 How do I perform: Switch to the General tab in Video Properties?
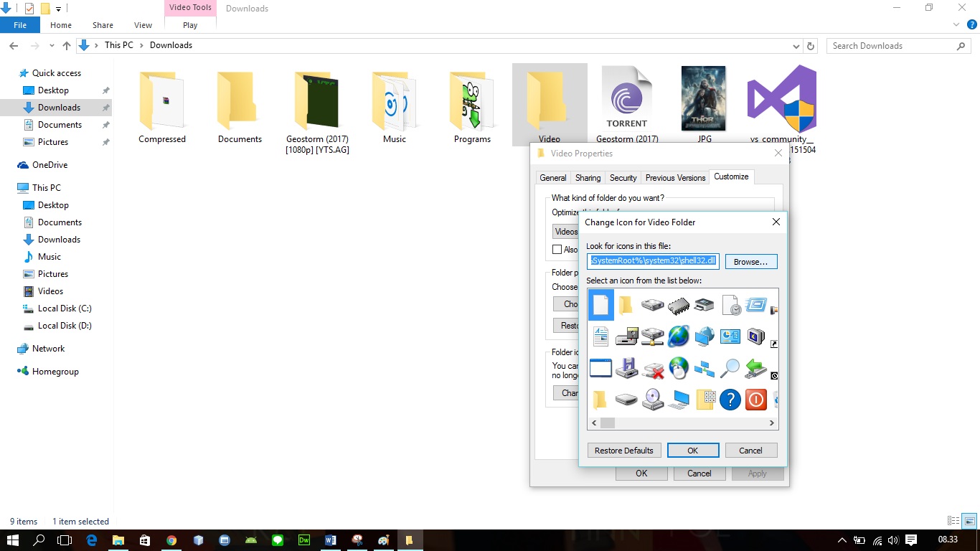coord(553,178)
